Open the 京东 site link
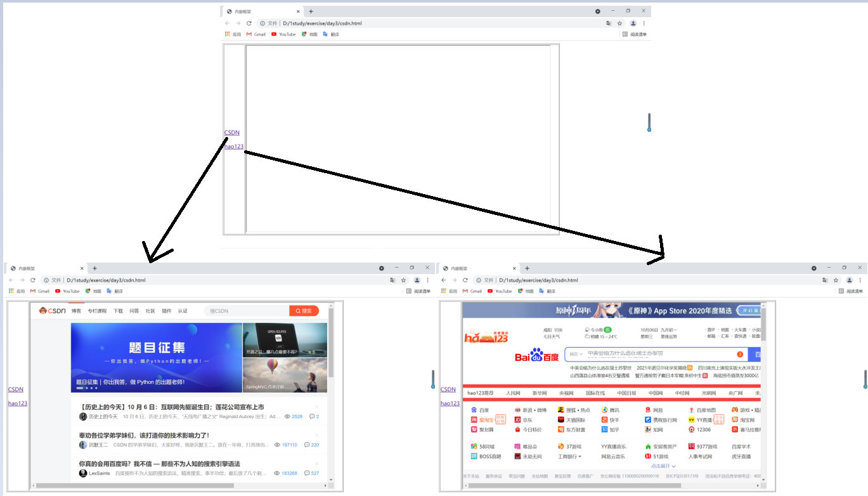The image size is (868, 496). pos(524,420)
